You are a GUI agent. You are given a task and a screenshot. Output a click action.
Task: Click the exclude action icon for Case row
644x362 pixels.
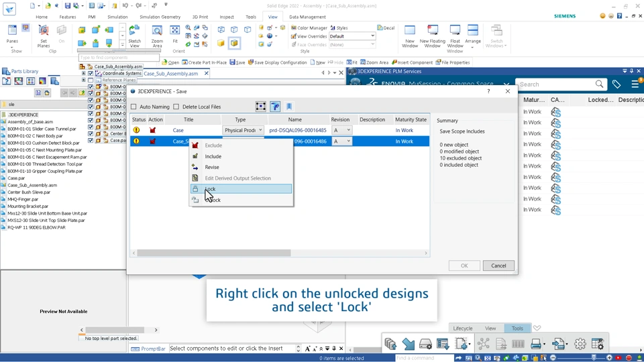point(153,130)
